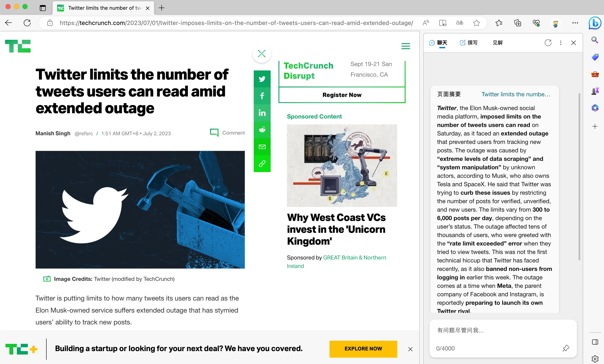Share the article on Twitter
The image size is (604, 364).
pyautogui.click(x=262, y=79)
